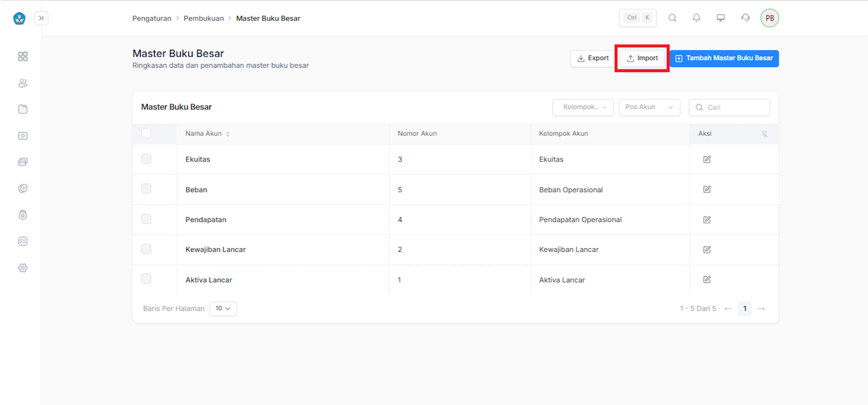
Task: Click Master Buku Besar breadcrumb
Action: pos(268,18)
